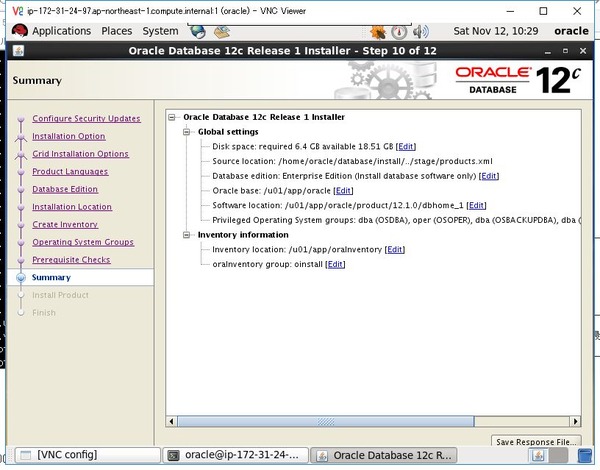Image resolution: width=600 pixels, height=470 pixels.
Task: Maximize the Oracle installer window
Action: 566,51
